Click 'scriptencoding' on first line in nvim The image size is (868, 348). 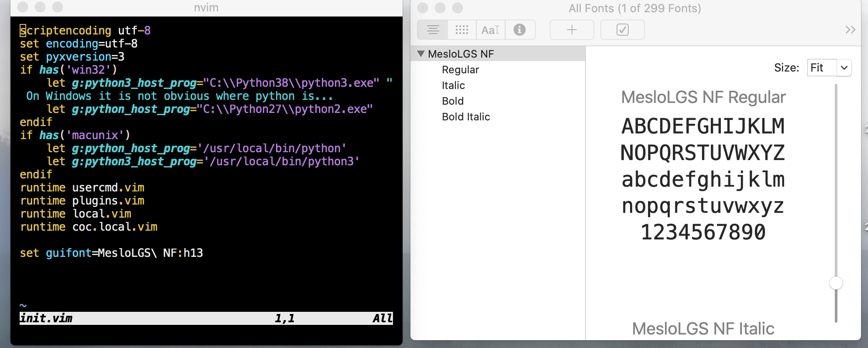tap(65, 31)
